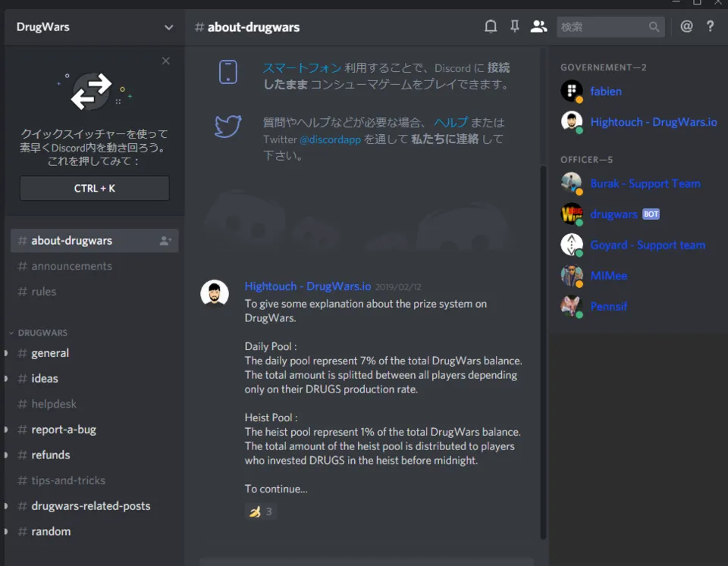Image resolution: width=728 pixels, height=566 pixels.
Task: Open report-a-bug channel
Action: tap(94, 430)
